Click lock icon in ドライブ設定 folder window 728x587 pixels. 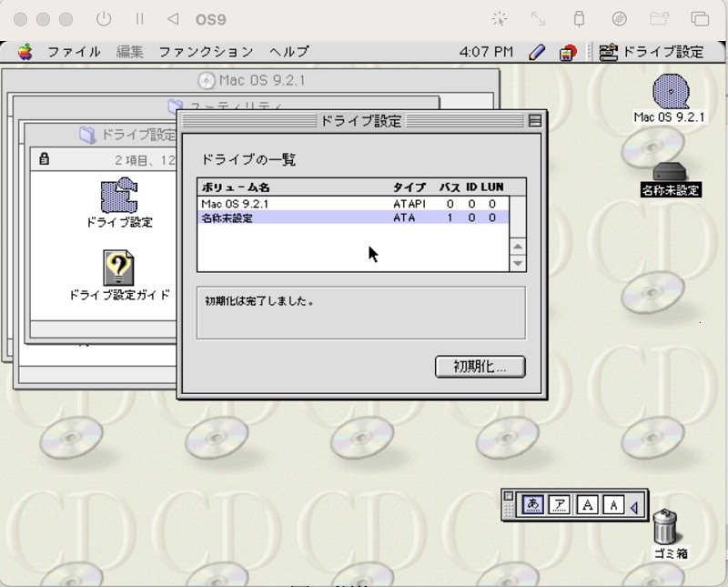click(x=44, y=158)
